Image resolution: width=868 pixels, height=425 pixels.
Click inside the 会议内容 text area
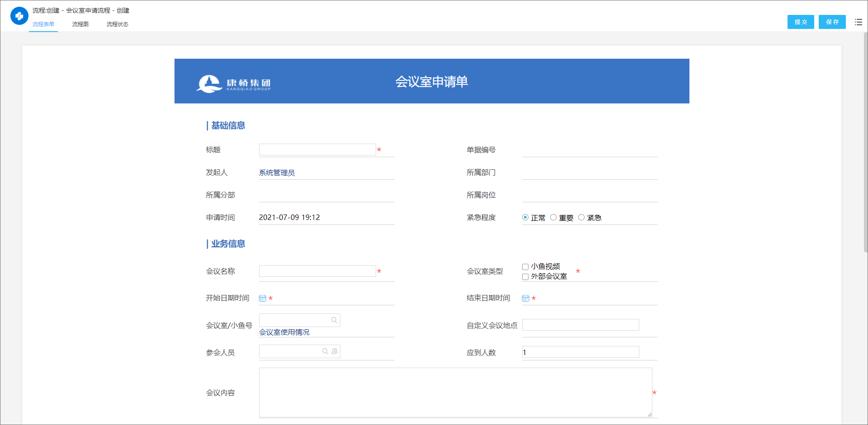(x=455, y=392)
